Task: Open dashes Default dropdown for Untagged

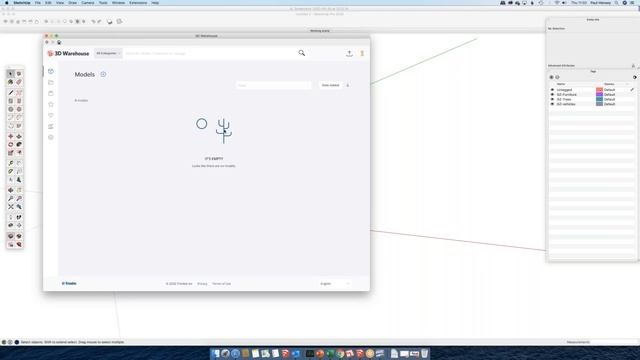Action: [609, 90]
